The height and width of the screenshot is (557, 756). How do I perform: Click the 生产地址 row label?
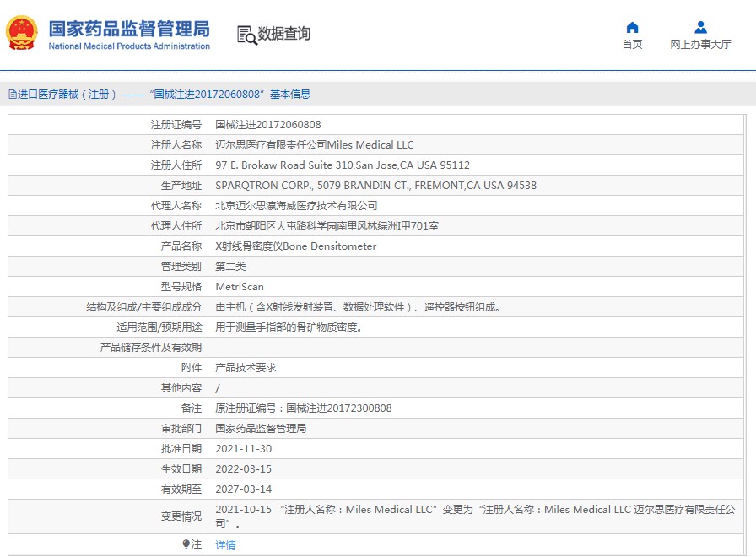[181, 186]
